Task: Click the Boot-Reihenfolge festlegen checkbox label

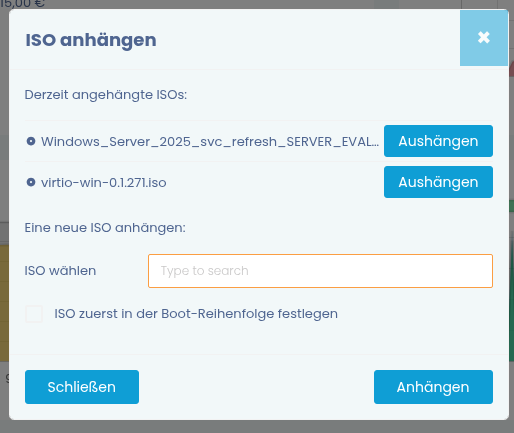Action: [x=196, y=314]
